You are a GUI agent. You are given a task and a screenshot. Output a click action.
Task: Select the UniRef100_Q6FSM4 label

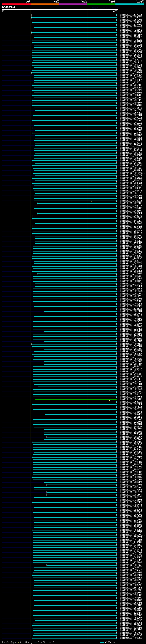pyautogui.click(x=131, y=346)
